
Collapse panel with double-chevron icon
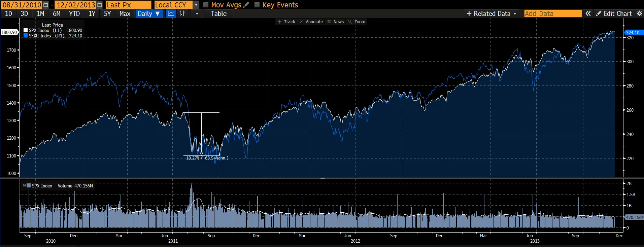coord(588,13)
